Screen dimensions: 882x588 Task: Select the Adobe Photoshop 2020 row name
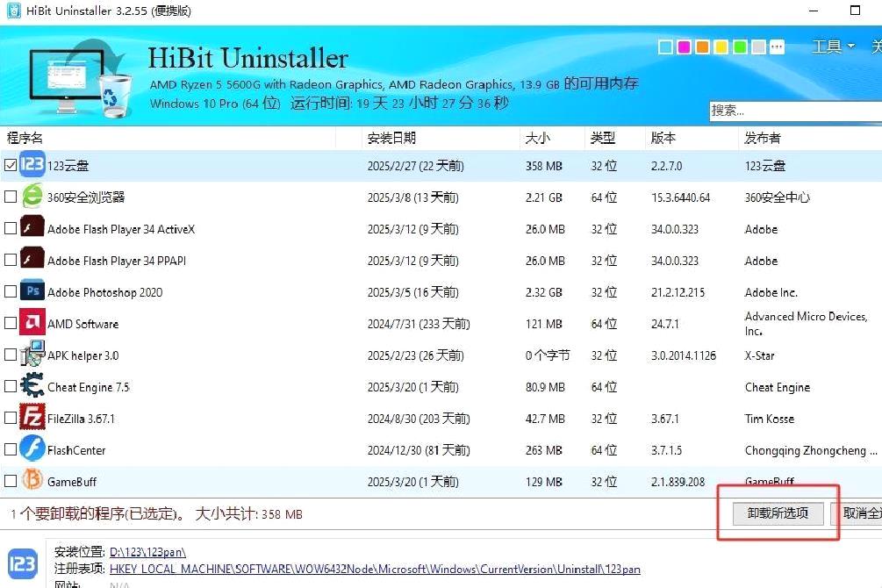pyautogui.click(x=104, y=292)
